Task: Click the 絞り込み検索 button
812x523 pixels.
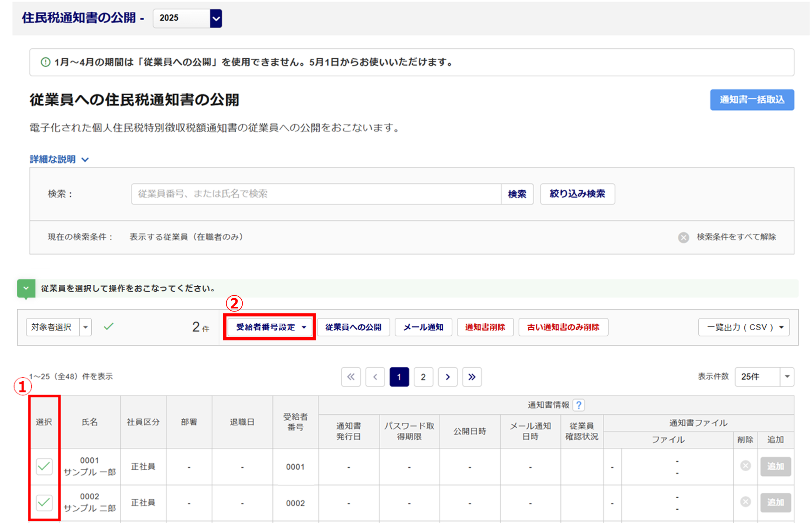Action: pyautogui.click(x=577, y=194)
